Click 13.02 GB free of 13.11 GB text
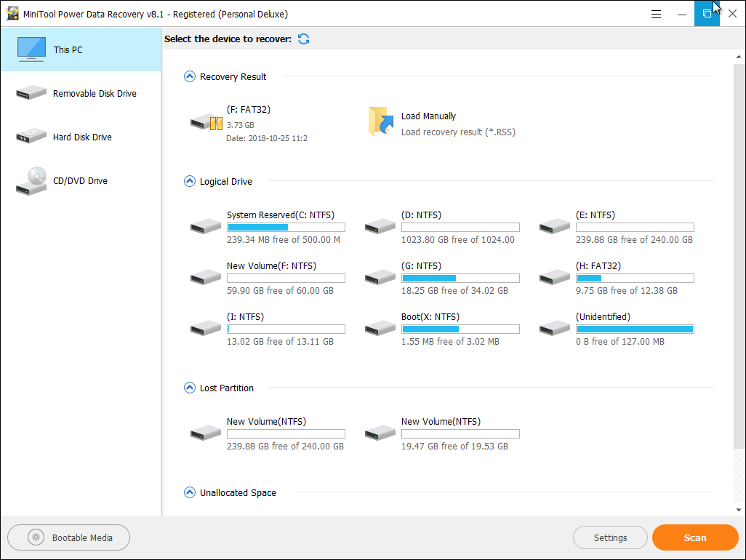Image resolution: width=746 pixels, height=560 pixels. [280, 342]
